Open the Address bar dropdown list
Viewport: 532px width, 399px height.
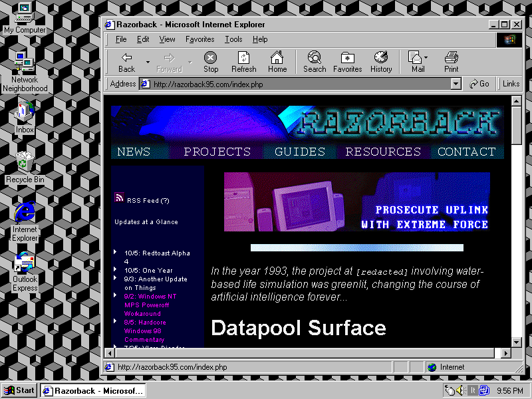[x=456, y=84]
